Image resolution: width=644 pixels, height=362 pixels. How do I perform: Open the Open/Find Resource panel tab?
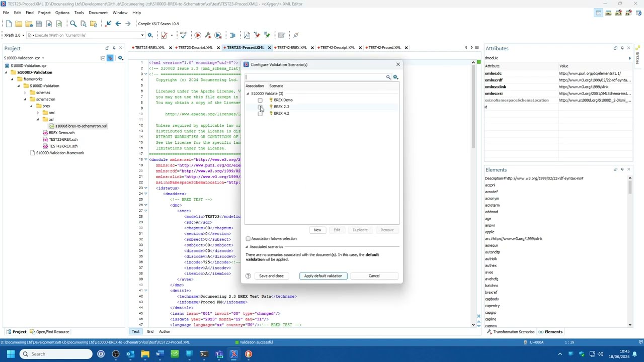tap(49, 332)
